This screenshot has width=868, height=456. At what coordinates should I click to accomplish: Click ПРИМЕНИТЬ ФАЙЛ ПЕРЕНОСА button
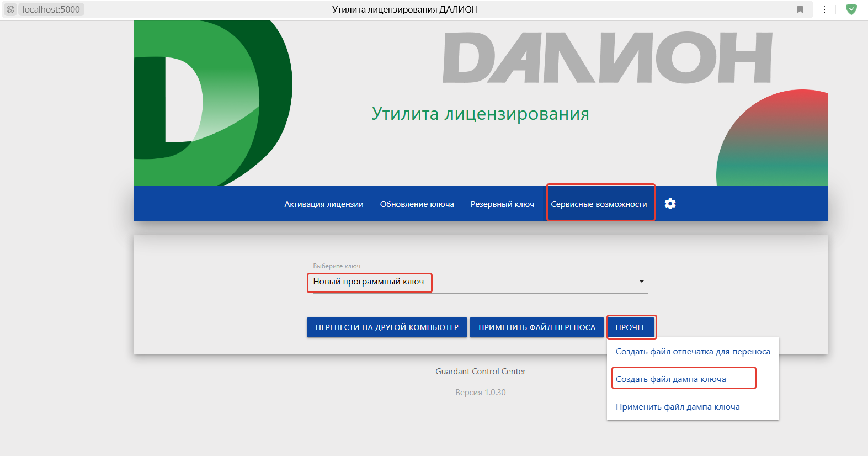point(537,327)
